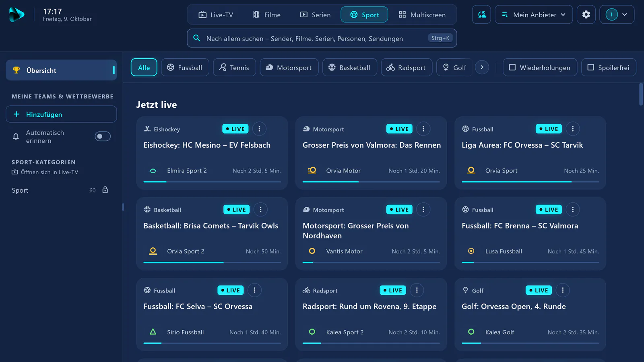This screenshot has width=644, height=362.
Task: Click the app logo in top-left corner
Action: pyautogui.click(x=17, y=14)
